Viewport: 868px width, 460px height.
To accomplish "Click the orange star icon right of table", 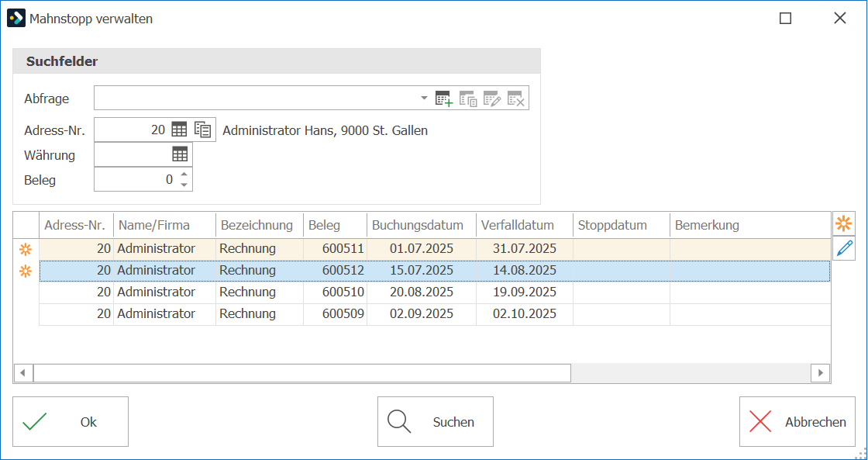I will (844, 224).
